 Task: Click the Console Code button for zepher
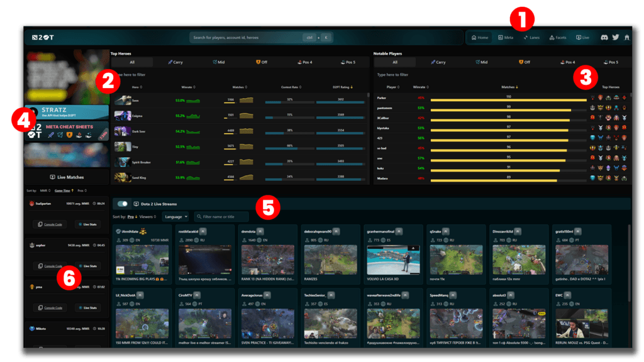(50, 266)
